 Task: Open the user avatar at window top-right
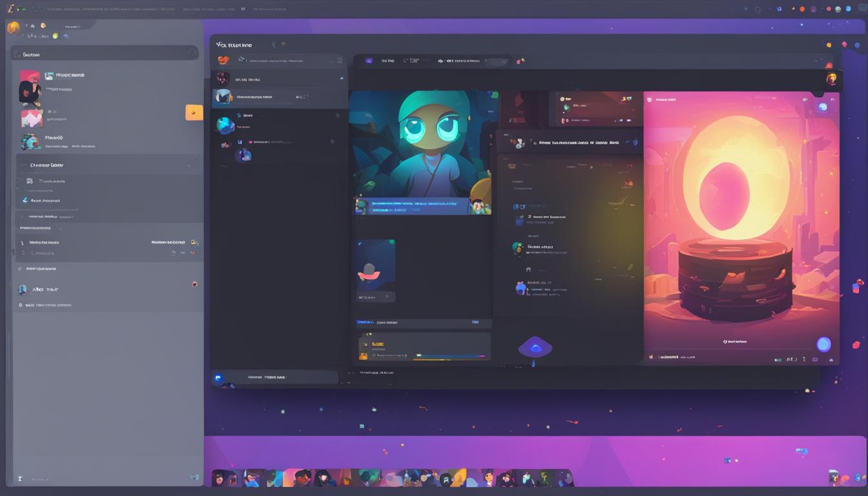click(x=832, y=79)
